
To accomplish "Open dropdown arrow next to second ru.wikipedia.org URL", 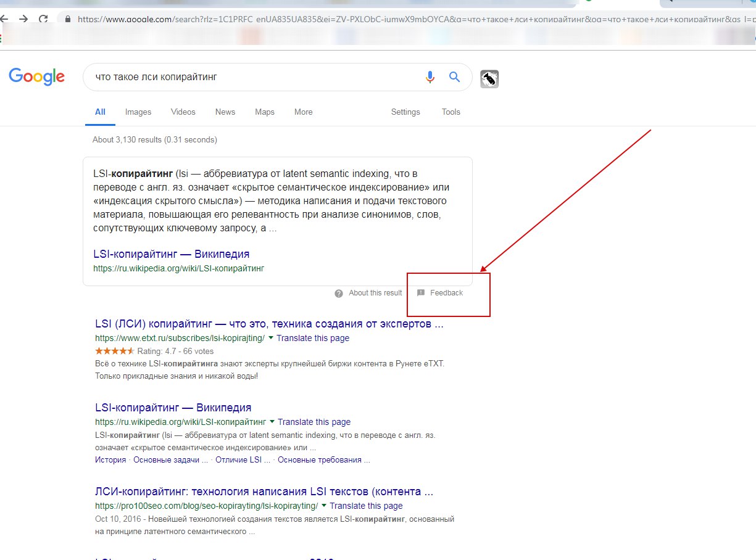I will (272, 422).
